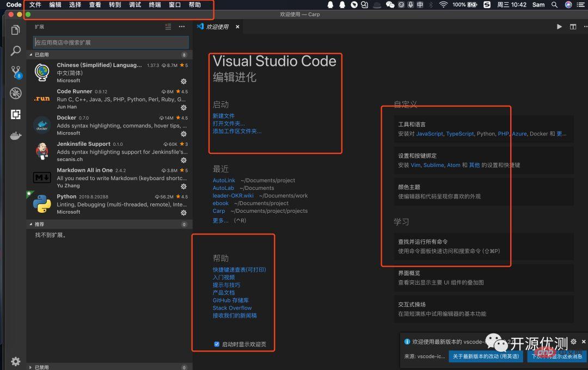Open the Search view in activity bar
This screenshot has width=588, height=370.
click(x=15, y=51)
